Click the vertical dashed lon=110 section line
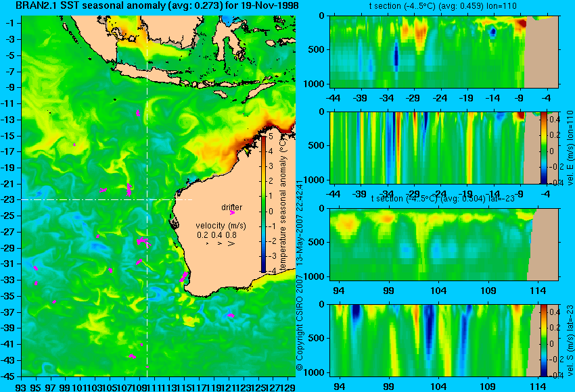 147,196
